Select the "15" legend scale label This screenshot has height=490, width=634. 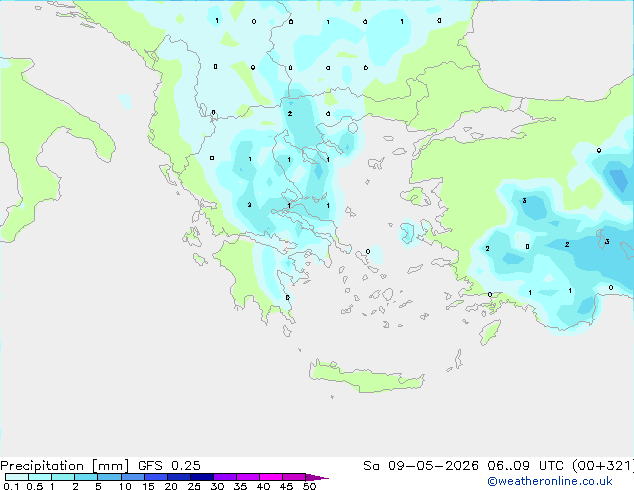coord(148,486)
